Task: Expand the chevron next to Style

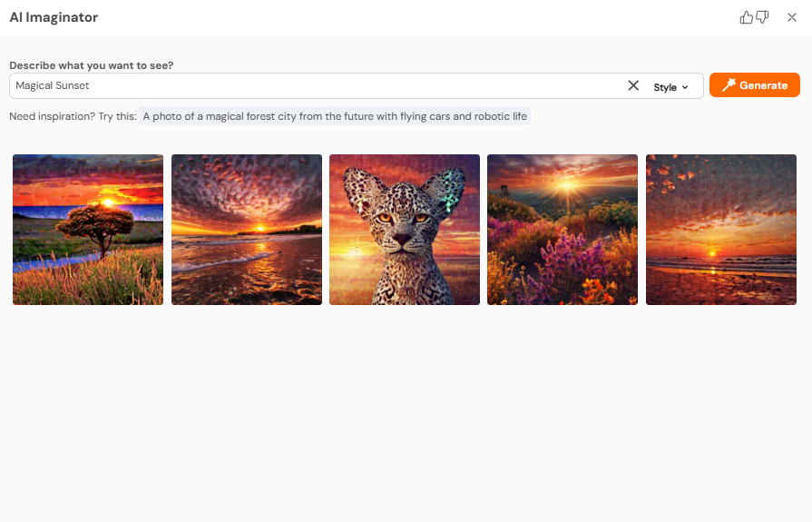Action: 685,87
